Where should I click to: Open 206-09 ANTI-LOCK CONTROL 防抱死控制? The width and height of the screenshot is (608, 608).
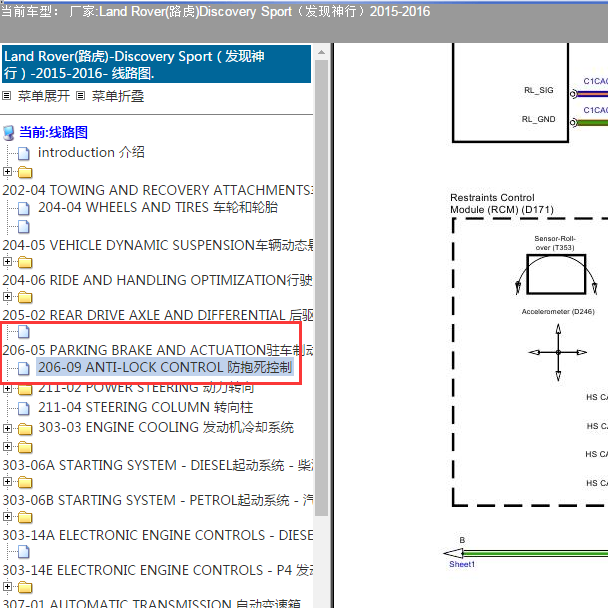point(165,367)
